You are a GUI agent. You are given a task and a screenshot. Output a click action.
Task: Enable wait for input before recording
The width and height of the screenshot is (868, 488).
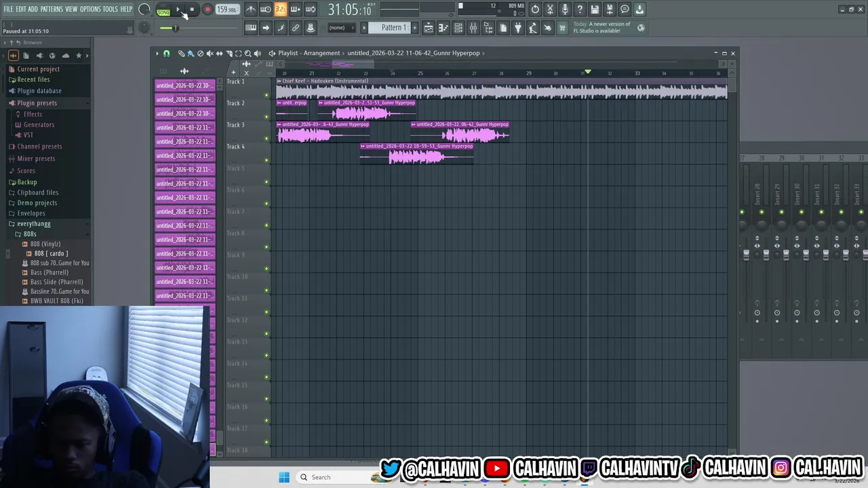tap(266, 9)
